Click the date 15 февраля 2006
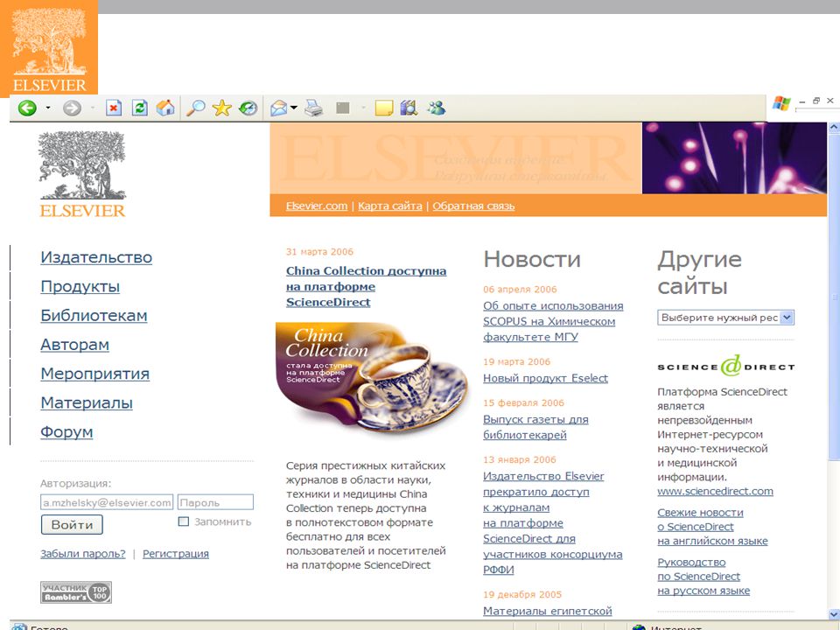Image resolution: width=840 pixels, height=630 pixels. [524, 402]
